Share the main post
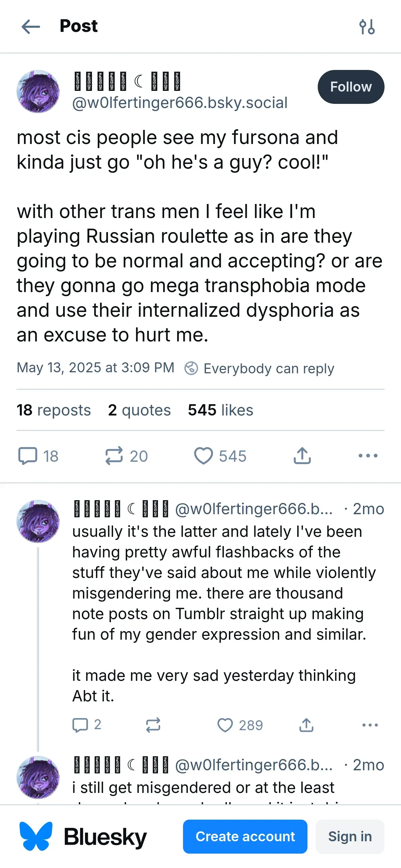 (x=302, y=456)
